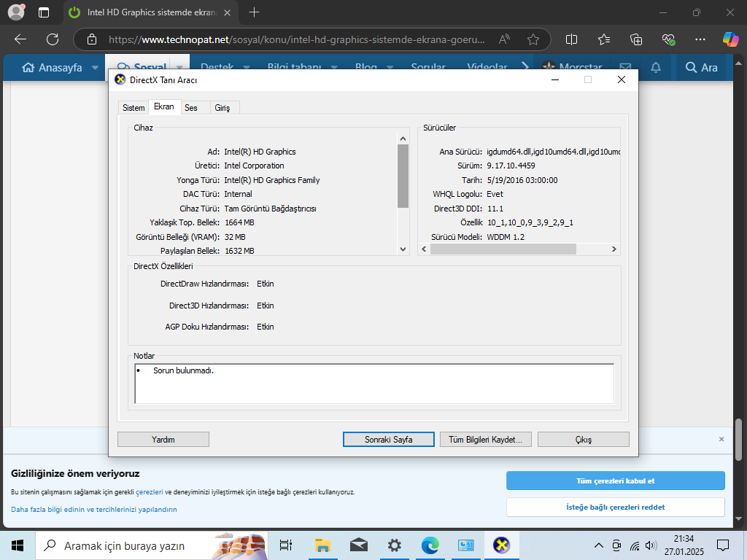Viewport: 747px width, 560px height.
Task: Expand the Sosyal dropdown arrow
Action: [179, 68]
